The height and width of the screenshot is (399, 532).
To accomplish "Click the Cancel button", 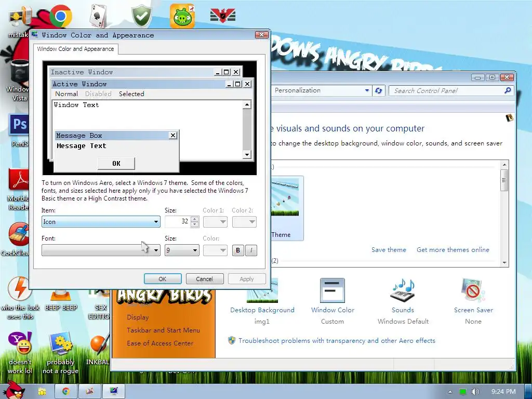I will [205, 279].
